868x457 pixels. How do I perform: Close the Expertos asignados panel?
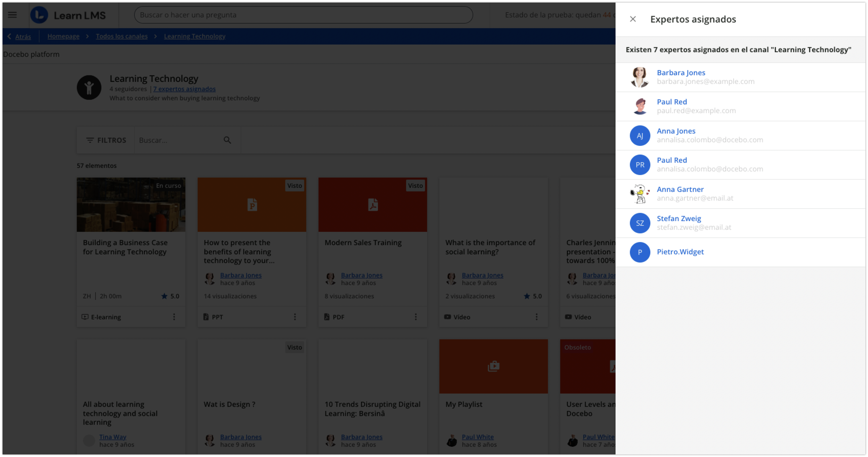632,19
